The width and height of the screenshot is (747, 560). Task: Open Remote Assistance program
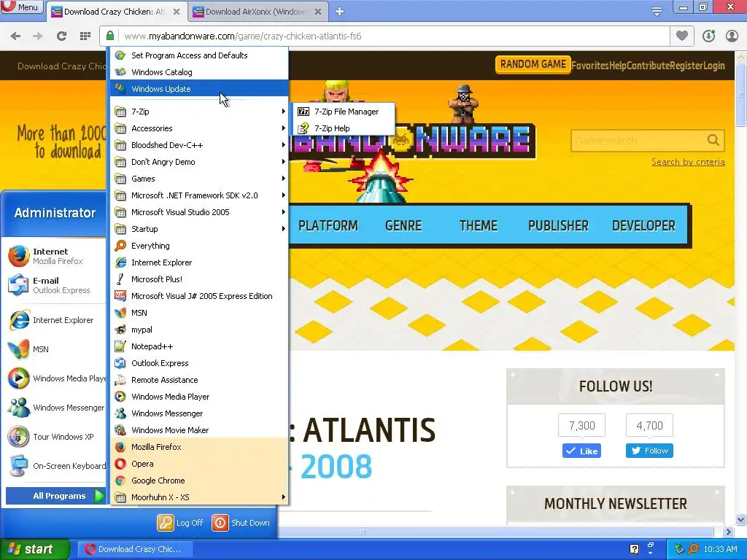[199, 379]
